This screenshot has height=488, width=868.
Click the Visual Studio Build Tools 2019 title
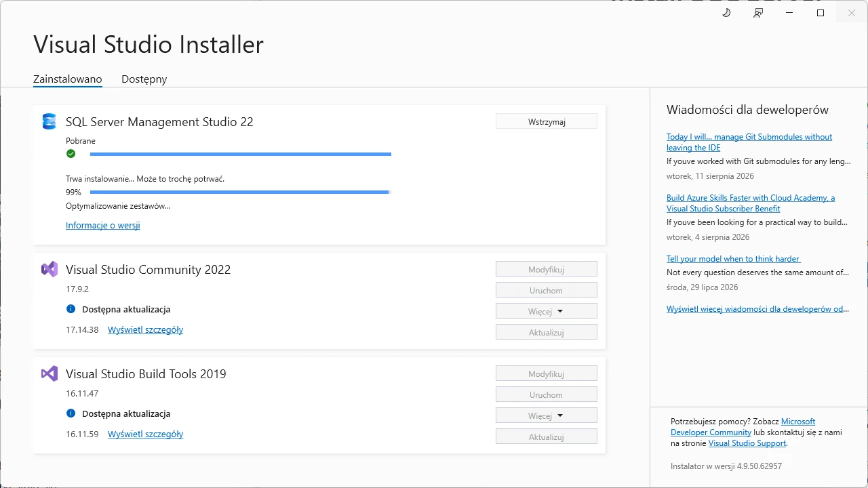click(146, 373)
